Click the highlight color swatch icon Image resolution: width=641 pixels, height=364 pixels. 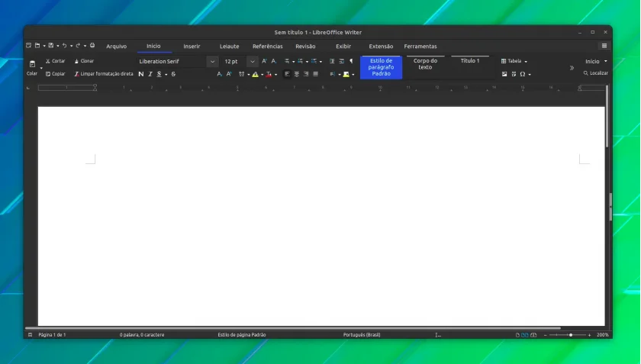(x=256, y=74)
